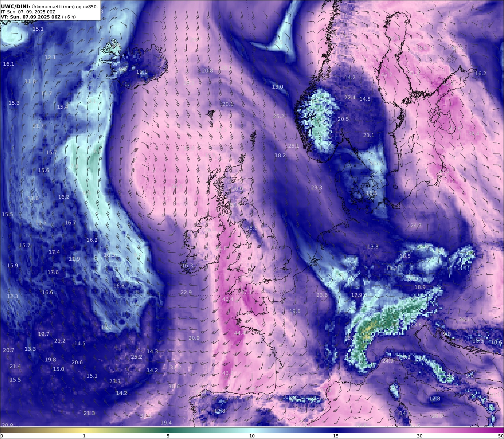Viewport: 504px width, 439px height.
Task: Click the 13.0 value in Norwegian Sea
Action: (x=278, y=87)
